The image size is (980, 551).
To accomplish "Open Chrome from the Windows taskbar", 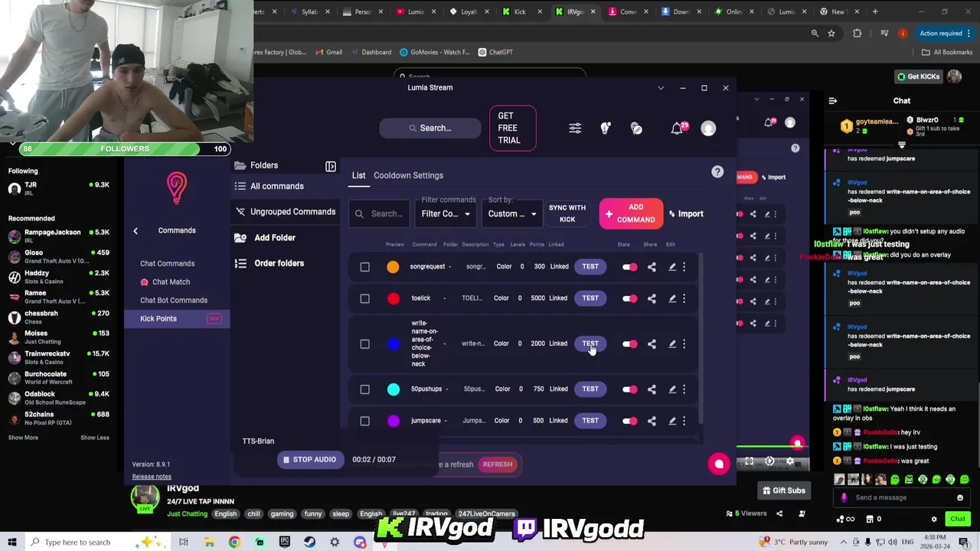I will coord(234,542).
